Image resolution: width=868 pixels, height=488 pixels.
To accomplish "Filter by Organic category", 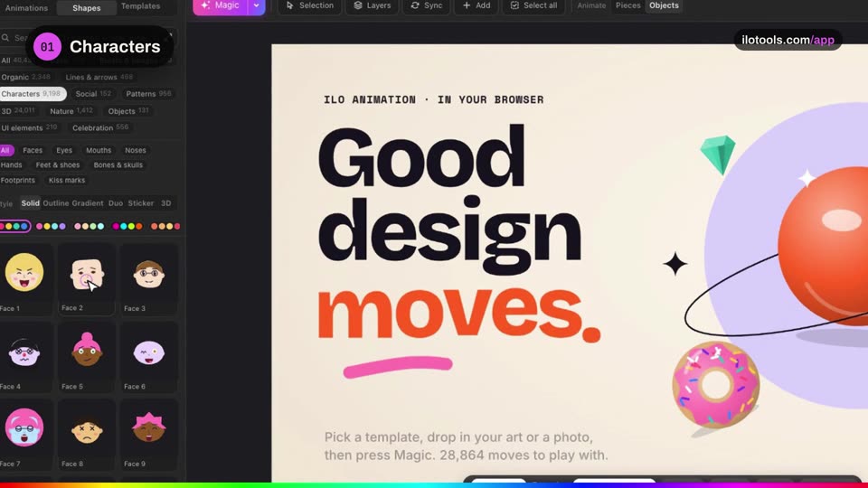I will point(25,77).
